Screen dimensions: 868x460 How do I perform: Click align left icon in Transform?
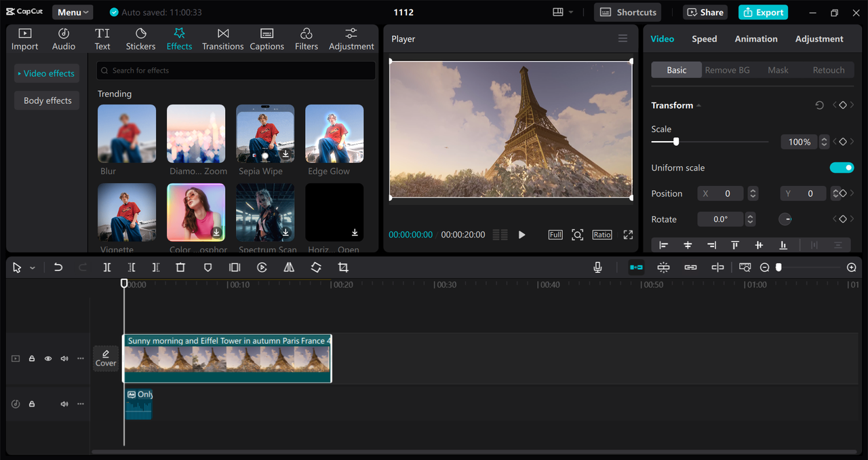(663, 245)
